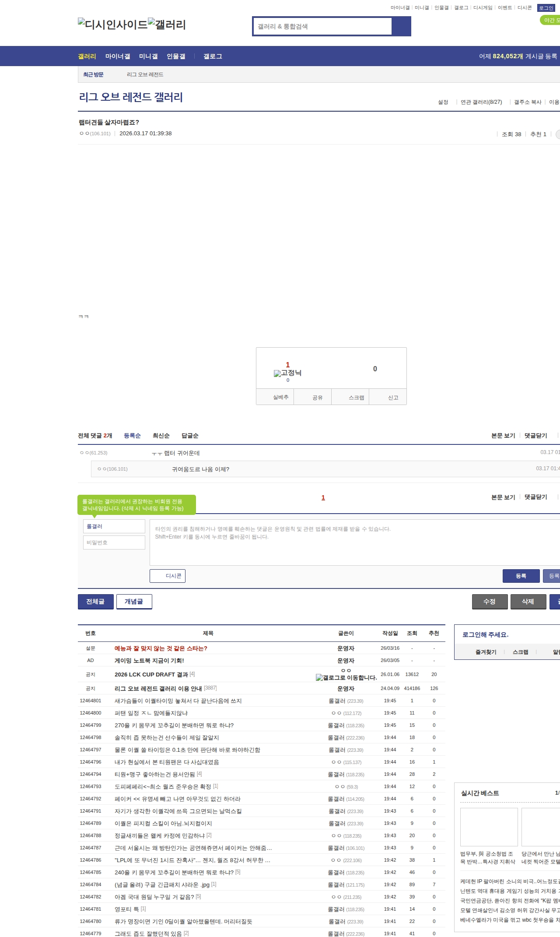Open the ad post 게이밍 노트북 지금이 기회!
Screen dimensions: 560x937
[x=149, y=661]
